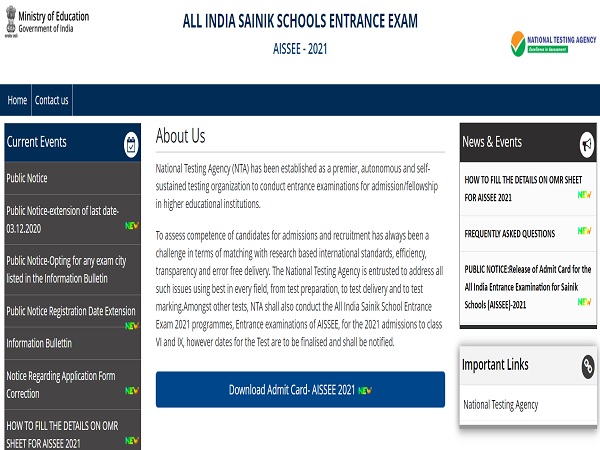This screenshot has height=450, width=600.
Task: Click the All India Sainik Schools Entrance Exam title
Action: point(299,21)
